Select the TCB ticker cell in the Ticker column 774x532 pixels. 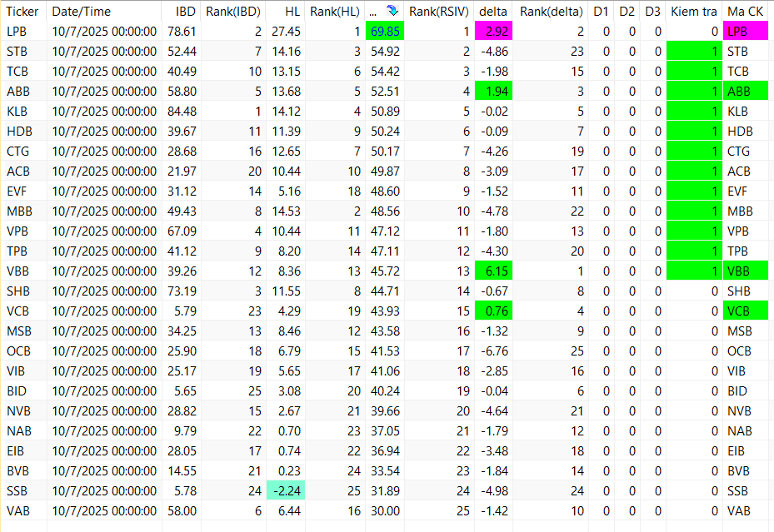tap(23, 72)
